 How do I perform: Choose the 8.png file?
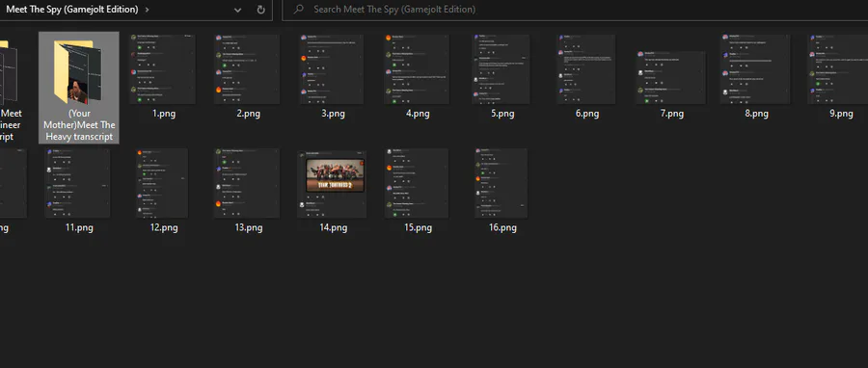(x=757, y=77)
